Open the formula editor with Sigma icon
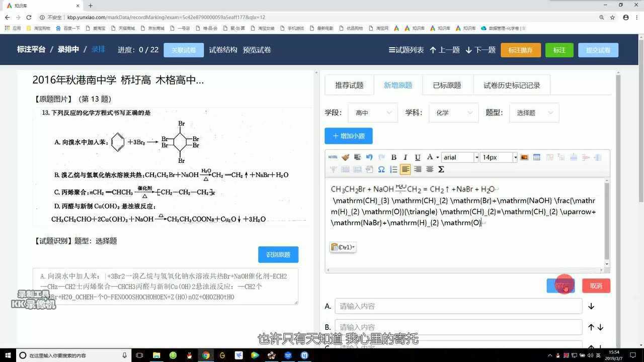This screenshot has width=644, height=362. (441, 169)
